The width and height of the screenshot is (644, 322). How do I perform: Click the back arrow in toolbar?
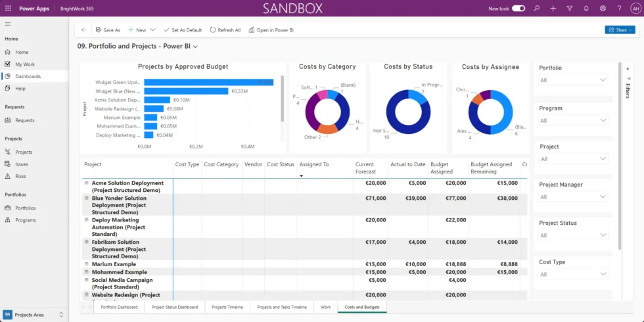[83, 30]
